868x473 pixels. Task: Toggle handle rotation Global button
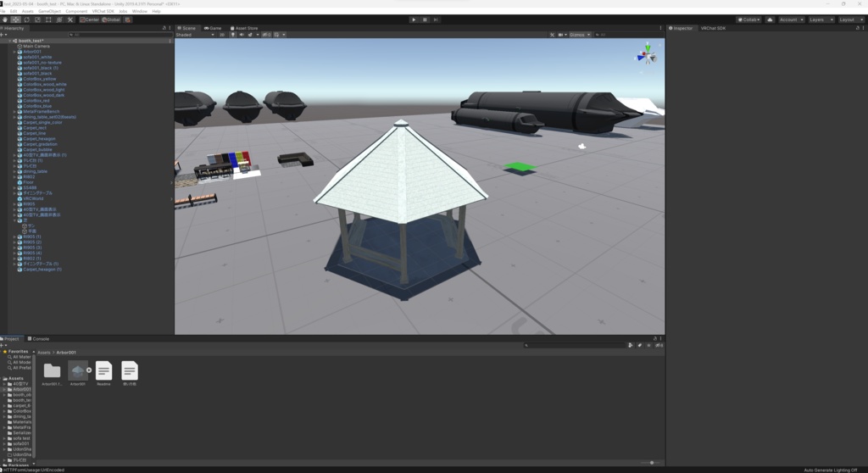pos(111,19)
